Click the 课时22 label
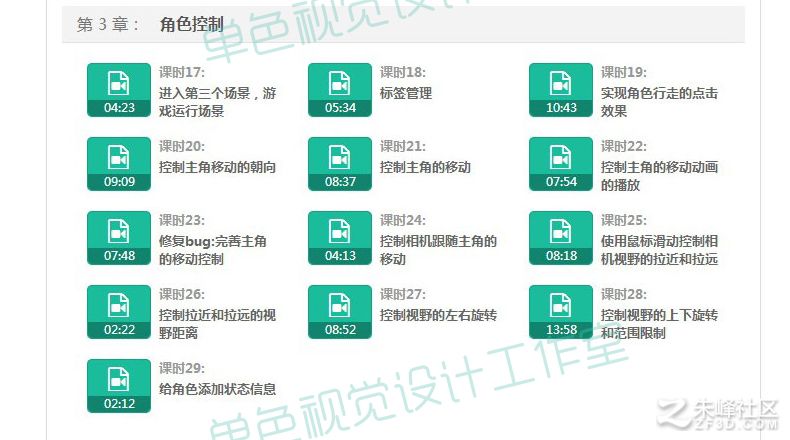 coord(624,147)
